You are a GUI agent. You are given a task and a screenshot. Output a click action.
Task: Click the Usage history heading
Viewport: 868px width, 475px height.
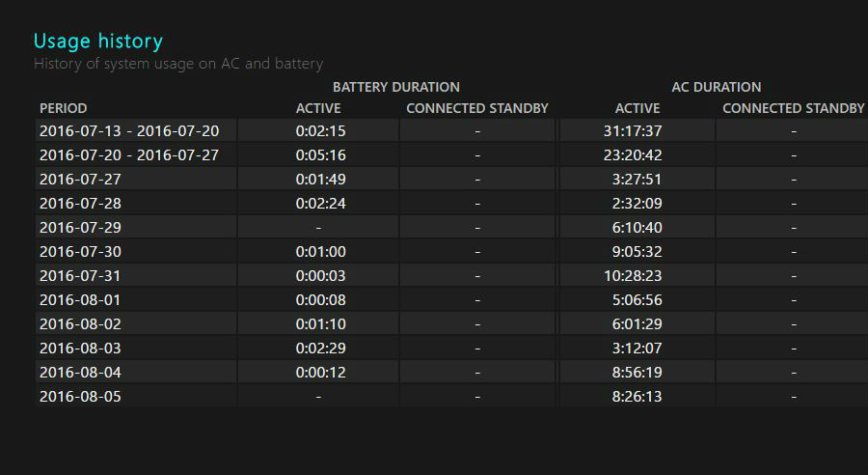(x=98, y=41)
